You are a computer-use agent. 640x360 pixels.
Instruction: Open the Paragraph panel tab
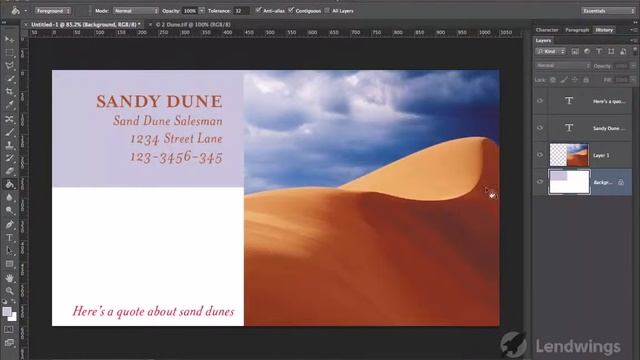(577, 30)
